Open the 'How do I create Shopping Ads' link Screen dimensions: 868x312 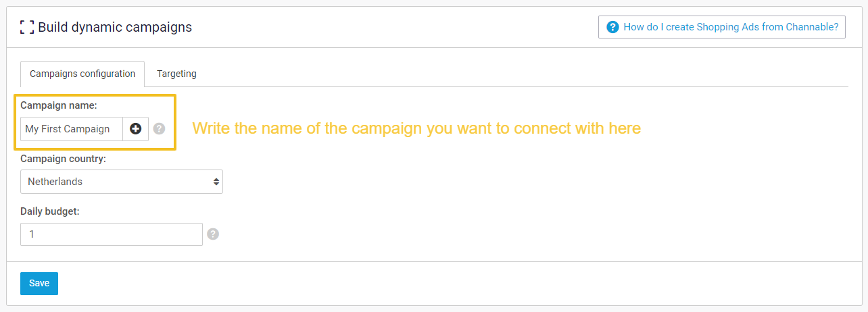point(730,27)
